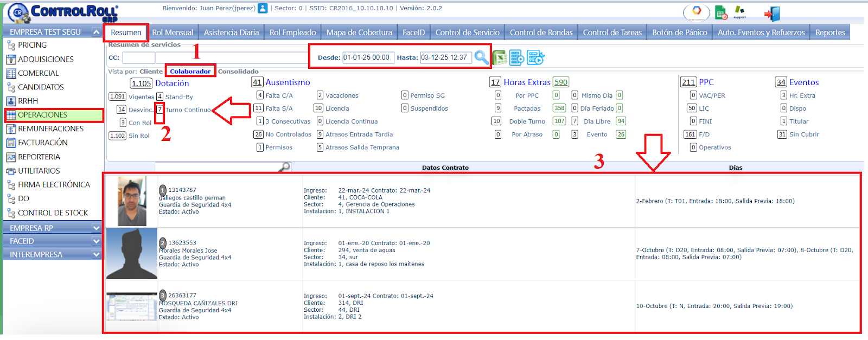This screenshot has height=340, width=868.
Task: Open the Google Cloud Platform icon
Action: coord(697,12)
